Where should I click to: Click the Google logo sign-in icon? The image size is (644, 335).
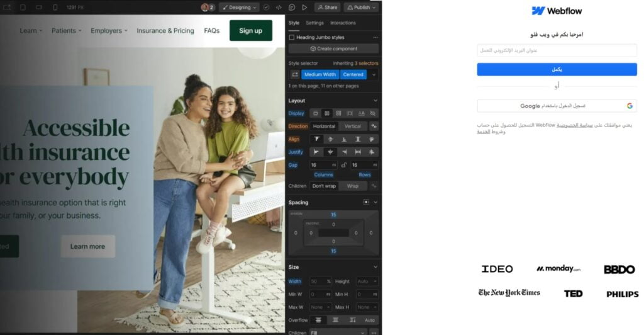pos(629,106)
